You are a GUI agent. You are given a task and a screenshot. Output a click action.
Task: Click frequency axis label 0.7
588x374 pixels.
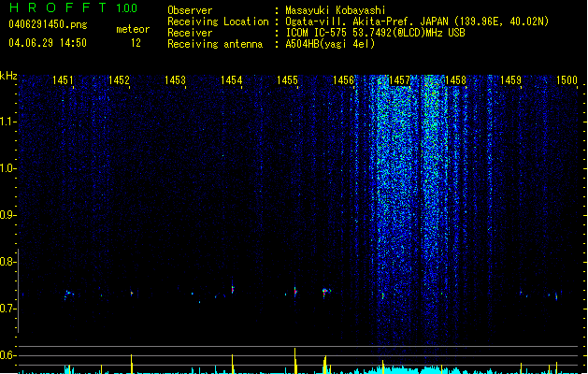(x=7, y=309)
